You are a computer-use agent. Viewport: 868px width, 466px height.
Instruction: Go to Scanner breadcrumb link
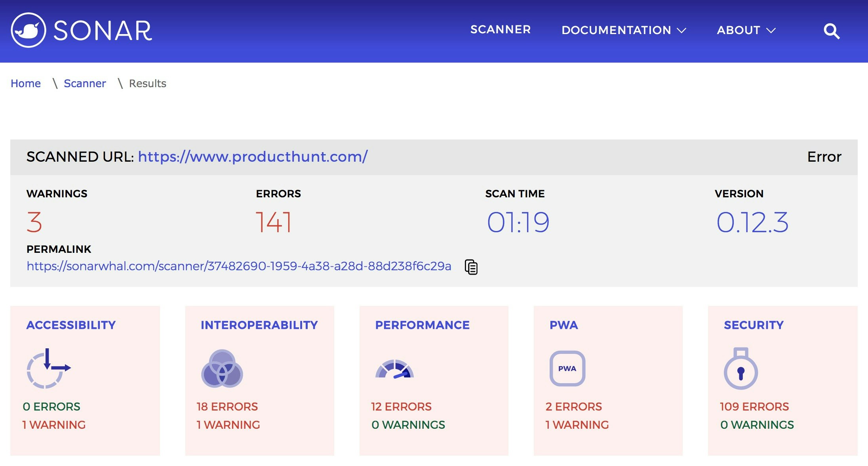point(85,83)
